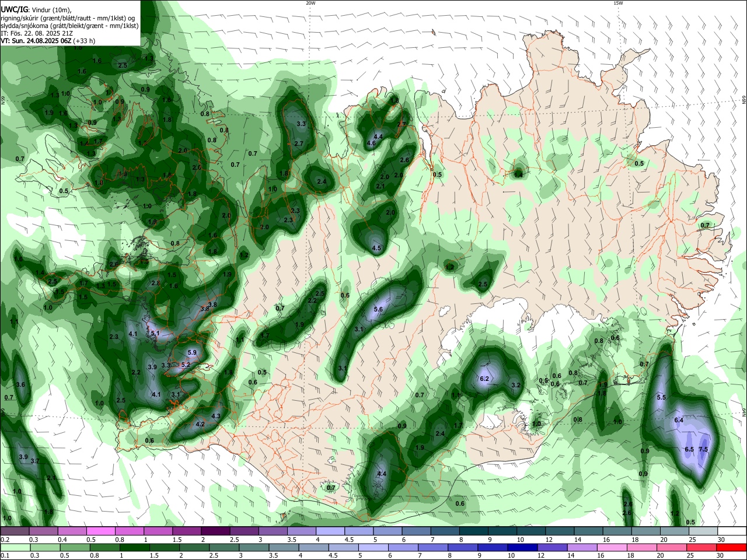Click the 6.4 precipitation value offshore east
This screenshot has width=747, height=560.
pos(679,421)
